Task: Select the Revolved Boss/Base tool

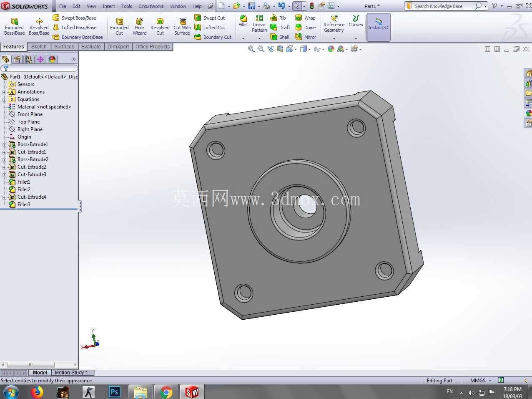Action: pos(39,26)
